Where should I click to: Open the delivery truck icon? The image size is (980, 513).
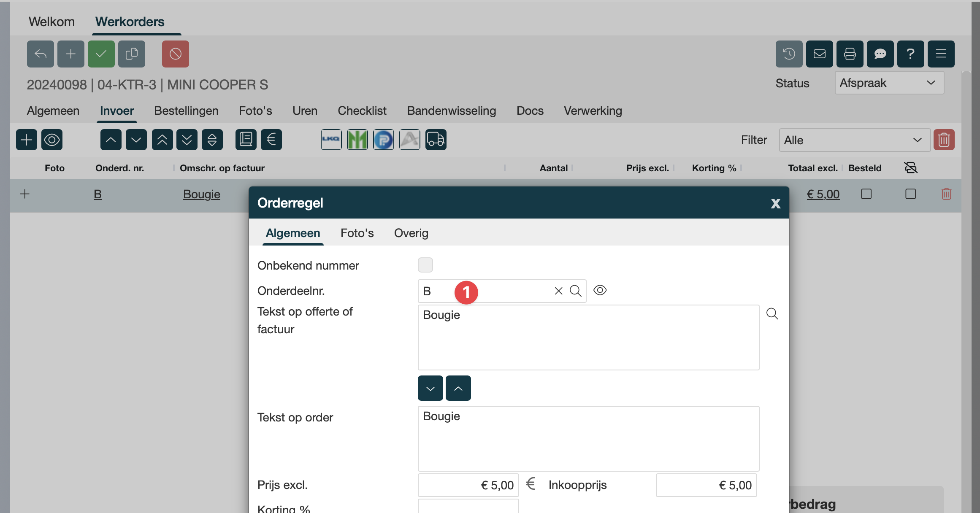pyautogui.click(x=436, y=140)
